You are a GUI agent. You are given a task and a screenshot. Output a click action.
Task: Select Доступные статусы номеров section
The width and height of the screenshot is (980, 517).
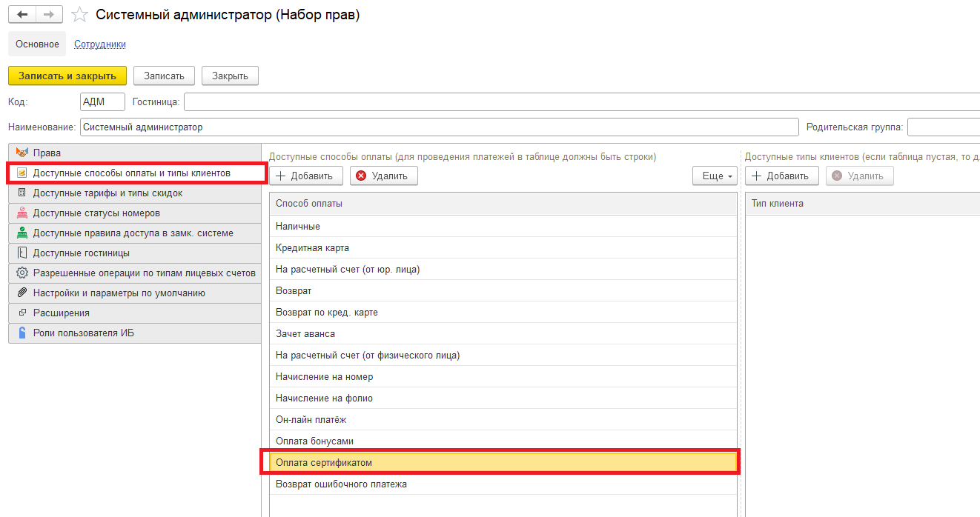tap(135, 213)
